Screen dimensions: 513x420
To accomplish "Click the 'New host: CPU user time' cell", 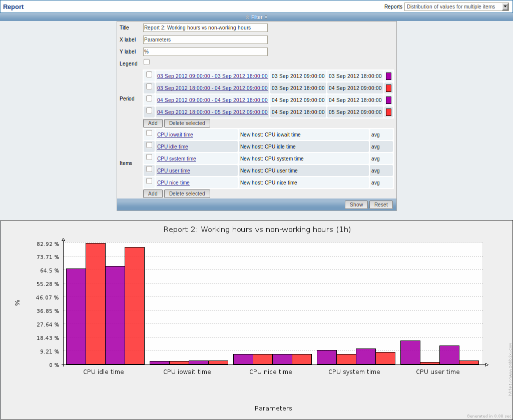I will tap(303, 170).
